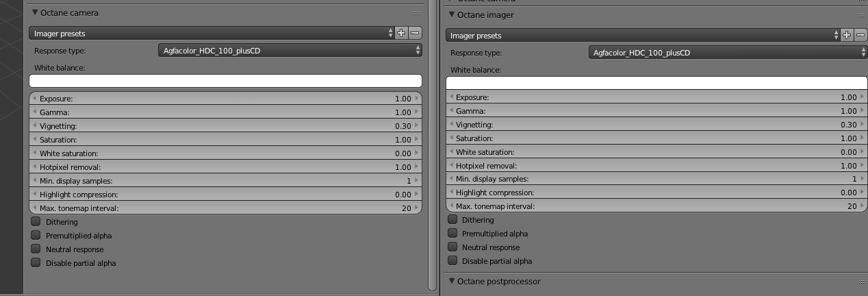The image size is (868, 296).
Task: Grab the Octane camera panel drag handle
Action: click(x=417, y=13)
